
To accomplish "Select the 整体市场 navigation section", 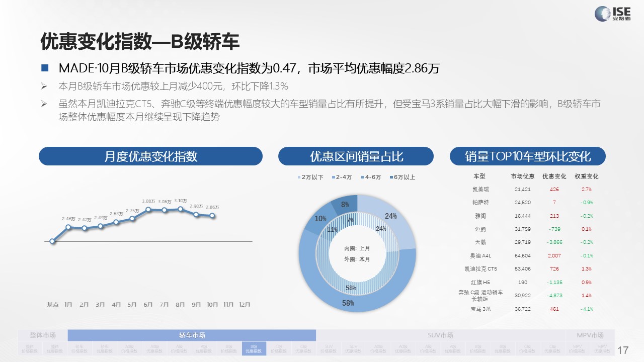I will pos(43,335).
